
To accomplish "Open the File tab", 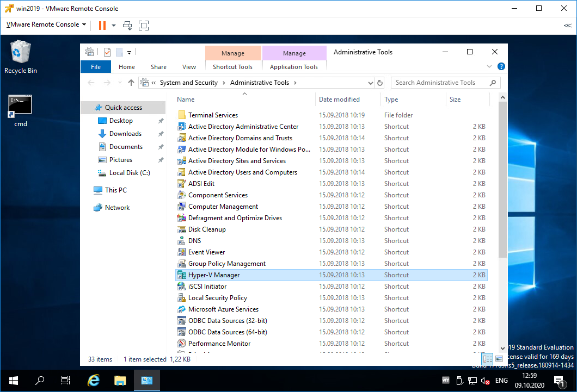I will tap(96, 67).
